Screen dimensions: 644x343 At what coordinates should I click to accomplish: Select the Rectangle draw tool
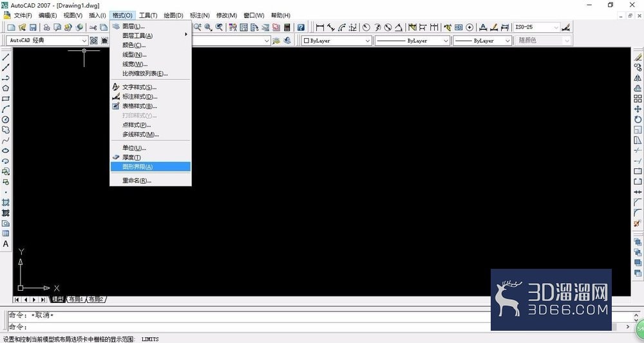pyautogui.click(x=6, y=99)
